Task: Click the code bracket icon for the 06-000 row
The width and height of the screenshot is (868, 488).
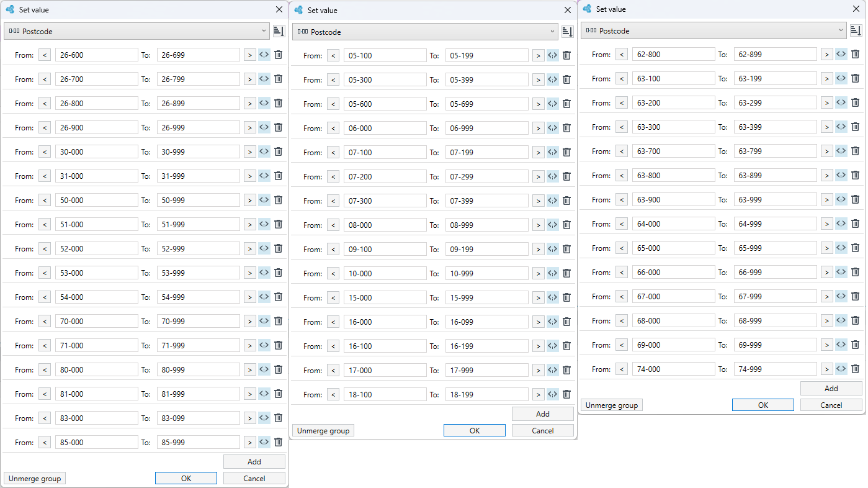Action: 553,128
